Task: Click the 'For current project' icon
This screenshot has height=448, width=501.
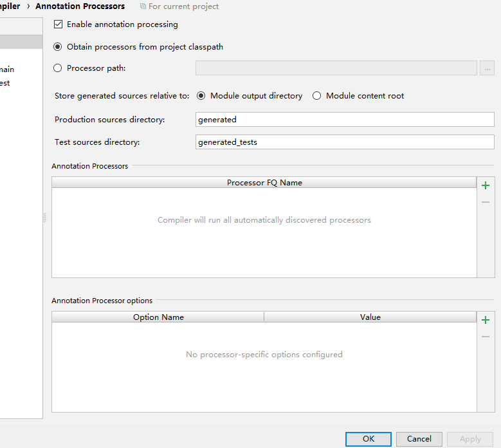Action: click(143, 6)
